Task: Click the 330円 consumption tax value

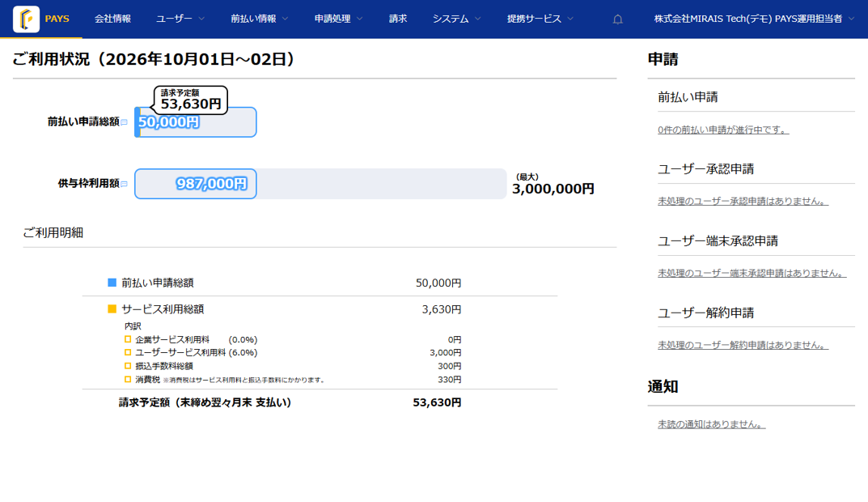Action: (x=449, y=380)
